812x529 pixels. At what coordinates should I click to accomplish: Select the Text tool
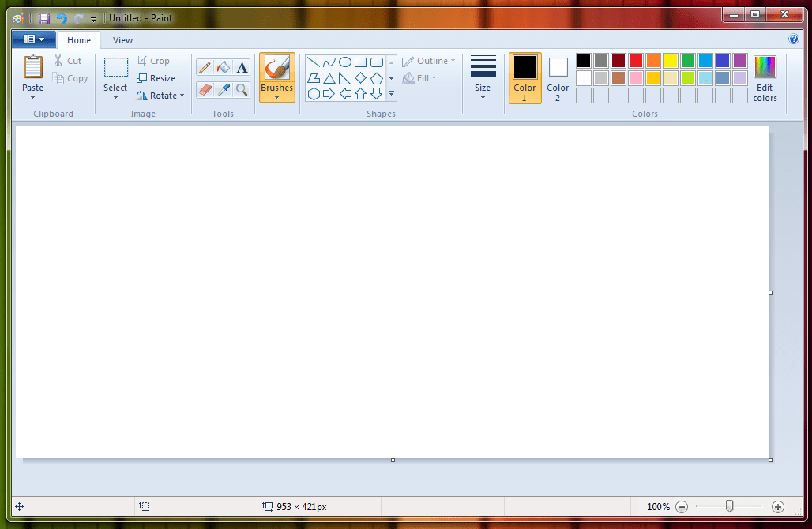(x=242, y=68)
